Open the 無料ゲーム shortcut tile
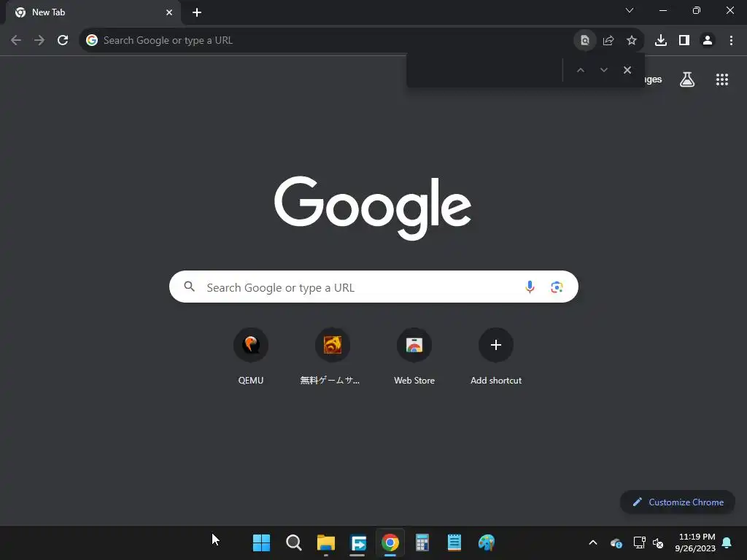Viewport: 747px width, 560px height. click(332, 356)
